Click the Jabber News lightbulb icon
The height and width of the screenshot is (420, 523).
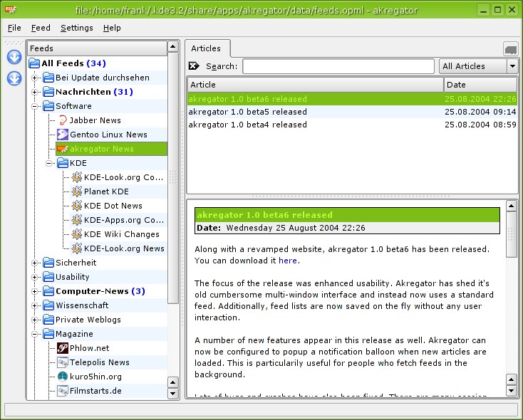click(x=63, y=120)
